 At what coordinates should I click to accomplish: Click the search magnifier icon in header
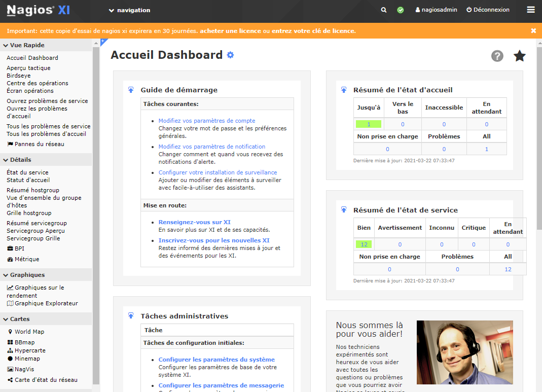(x=384, y=10)
